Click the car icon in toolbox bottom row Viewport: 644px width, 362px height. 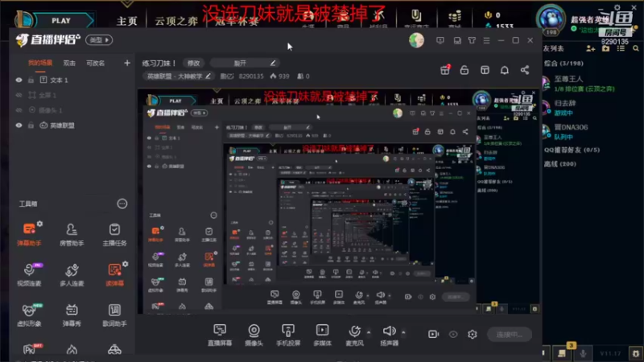click(x=114, y=349)
